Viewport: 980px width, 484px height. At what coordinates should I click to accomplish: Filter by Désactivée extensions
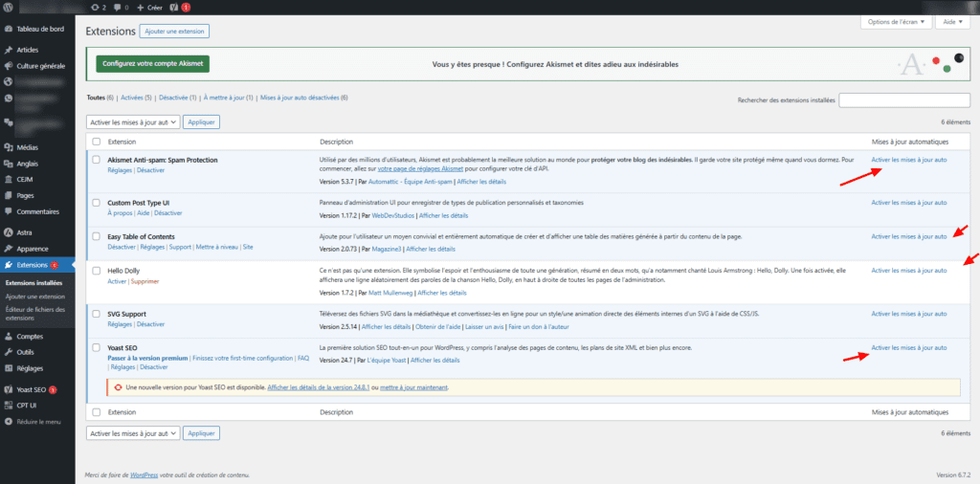pos(173,99)
